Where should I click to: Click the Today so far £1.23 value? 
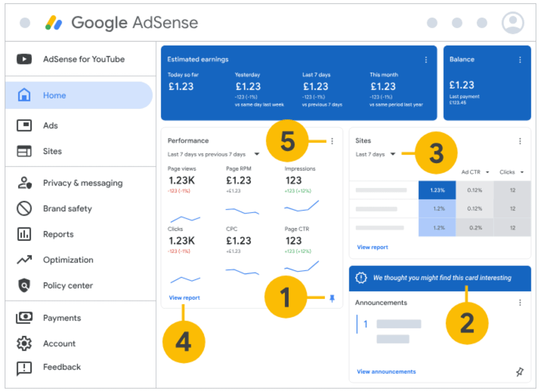tap(181, 86)
